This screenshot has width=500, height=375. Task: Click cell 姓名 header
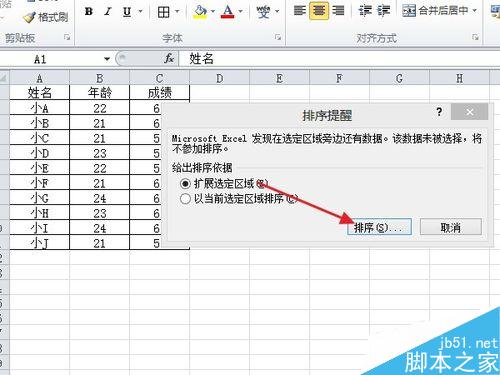coord(40,92)
